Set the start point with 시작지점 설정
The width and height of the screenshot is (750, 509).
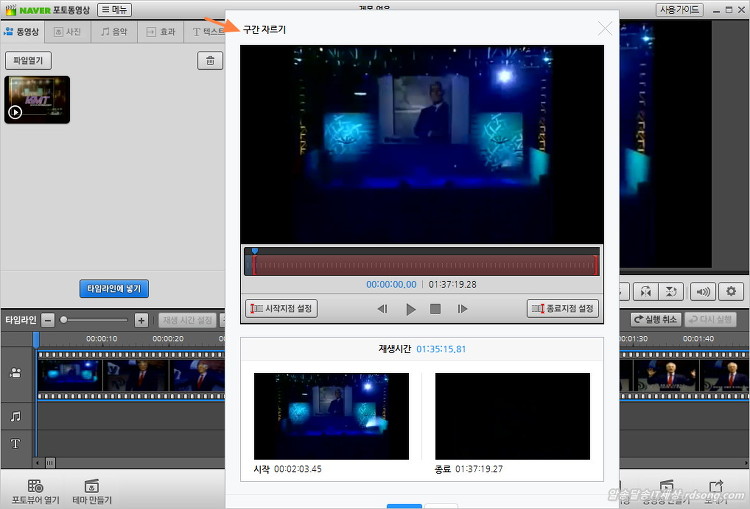[x=281, y=309]
